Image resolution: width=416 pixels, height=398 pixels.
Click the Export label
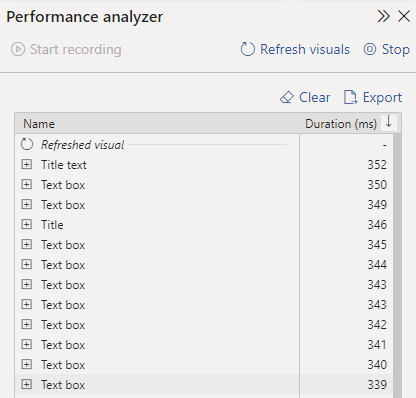(x=382, y=98)
